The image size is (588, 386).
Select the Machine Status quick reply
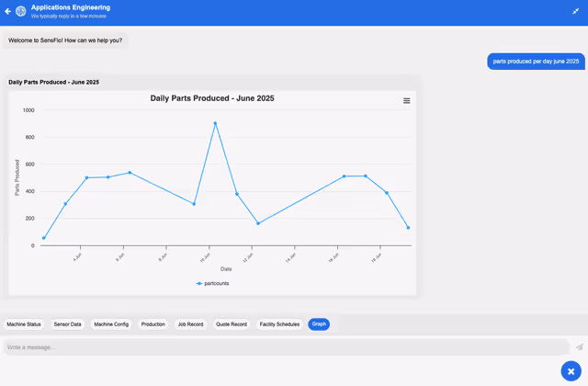[24, 324]
